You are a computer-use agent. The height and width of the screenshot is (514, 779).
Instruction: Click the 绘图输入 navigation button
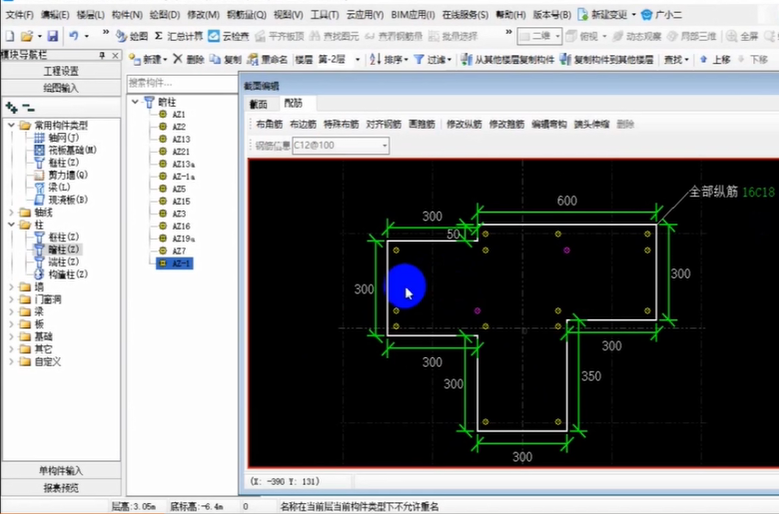pos(61,88)
